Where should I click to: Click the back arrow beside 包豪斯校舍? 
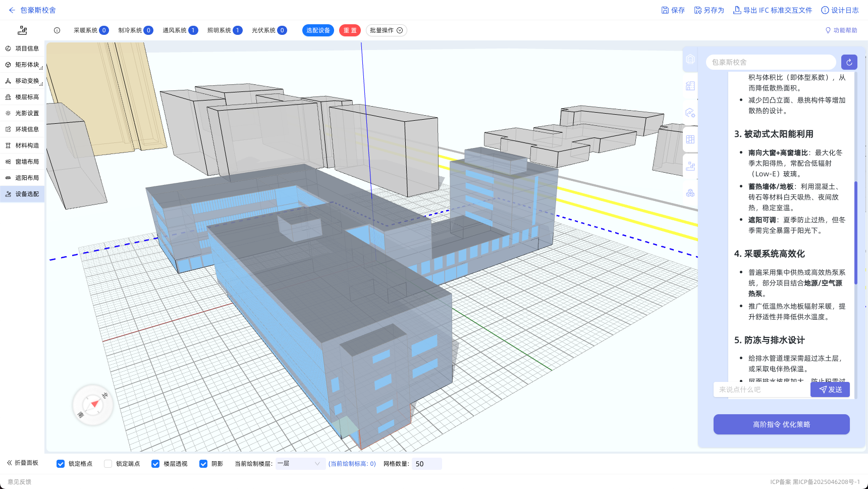(12, 10)
